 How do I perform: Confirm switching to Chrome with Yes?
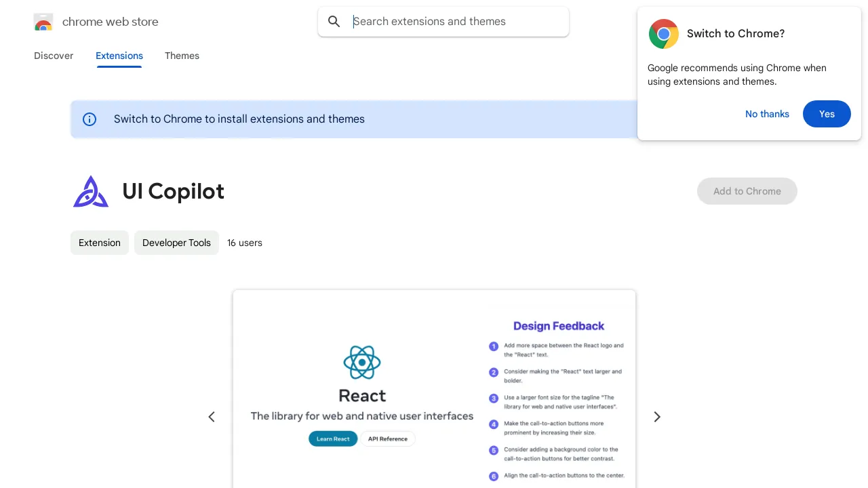coord(827,114)
